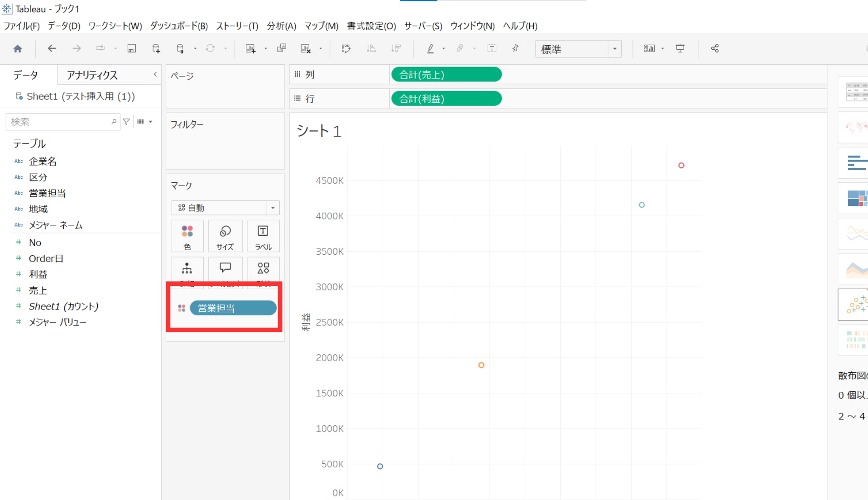868x500 pixels.
Task: Expand the 自動 mark type dropdown
Action: [x=225, y=208]
